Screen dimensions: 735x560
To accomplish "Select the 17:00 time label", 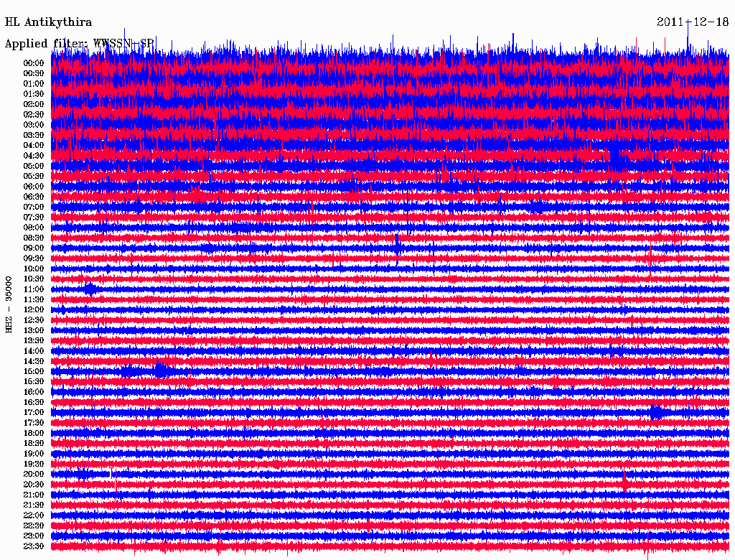I will [x=34, y=413].
